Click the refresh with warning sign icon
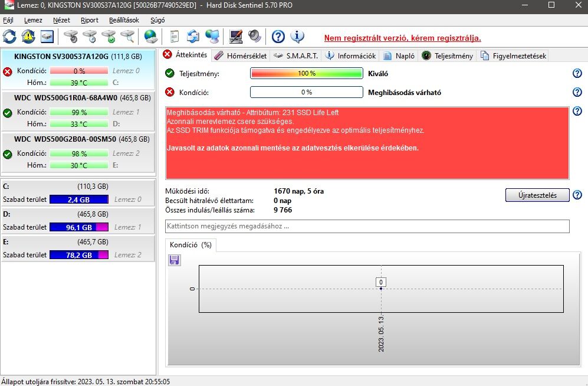Image resolution: width=588 pixels, height=386 pixels. tap(28, 37)
